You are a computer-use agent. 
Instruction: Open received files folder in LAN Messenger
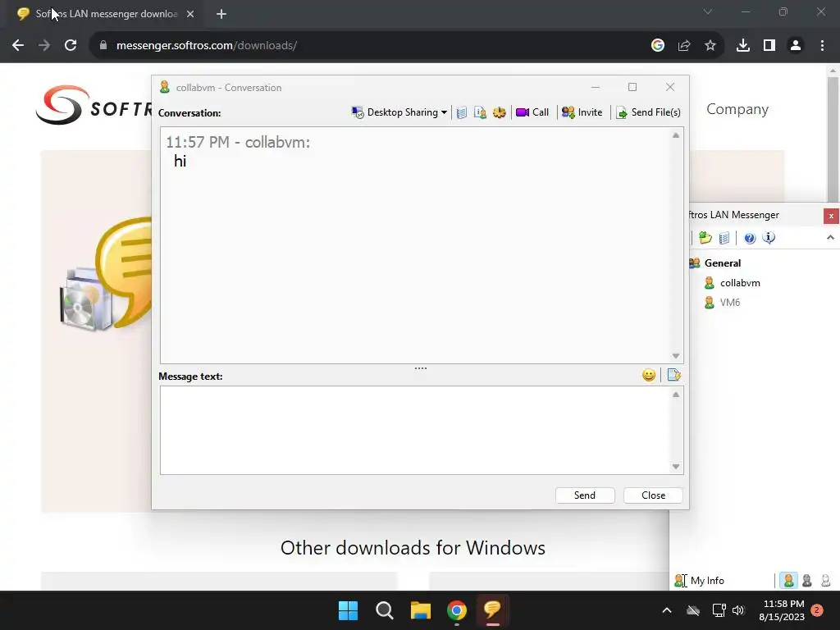pos(705,238)
